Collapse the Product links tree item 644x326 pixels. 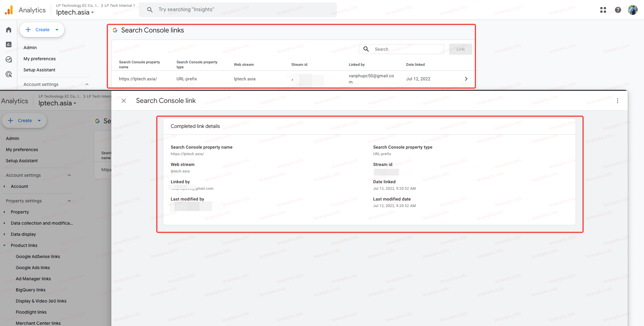[x=4, y=245]
